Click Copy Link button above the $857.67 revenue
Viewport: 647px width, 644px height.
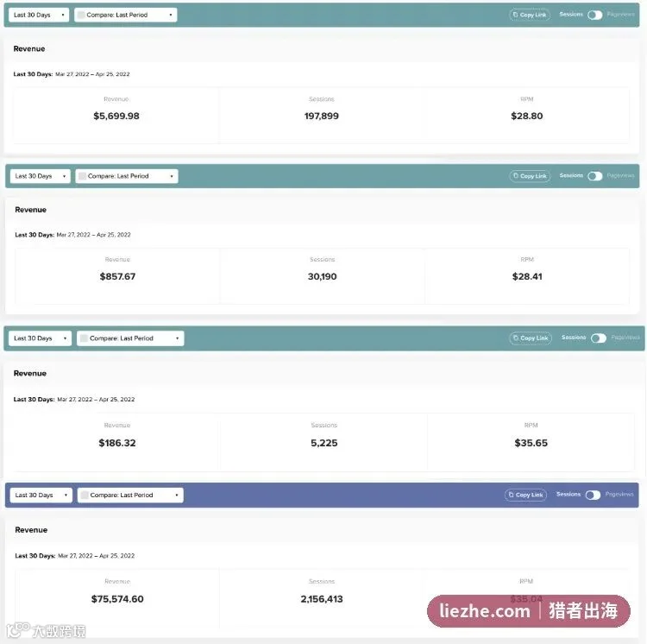(530, 176)
